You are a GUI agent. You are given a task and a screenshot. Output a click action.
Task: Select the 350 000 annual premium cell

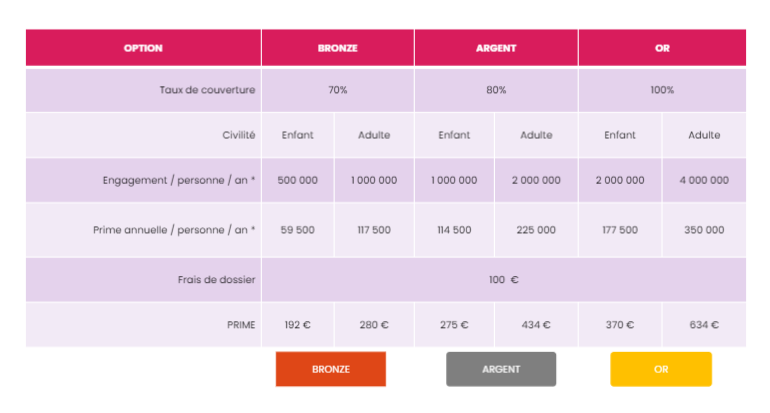pyautogui.click(x=704, y=230)
